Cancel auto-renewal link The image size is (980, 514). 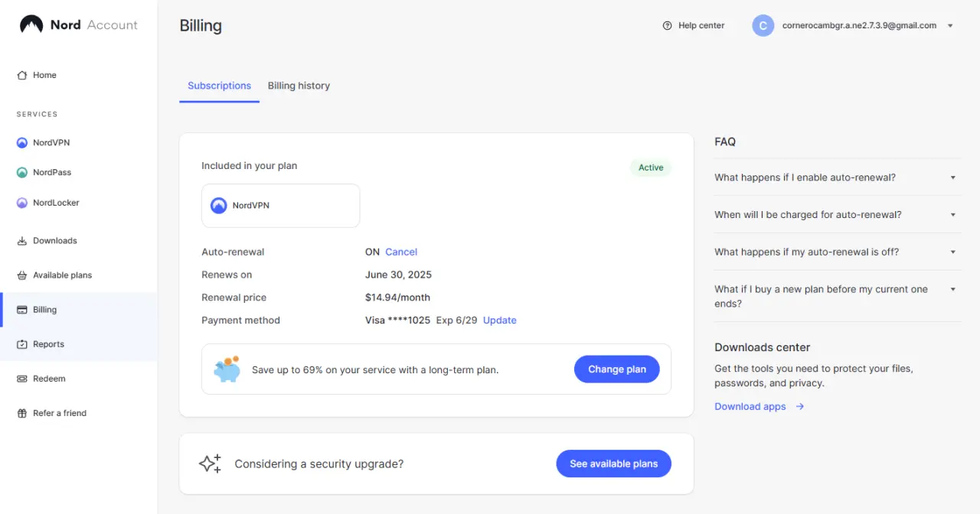pyautogui.click(x=401, y=252)
